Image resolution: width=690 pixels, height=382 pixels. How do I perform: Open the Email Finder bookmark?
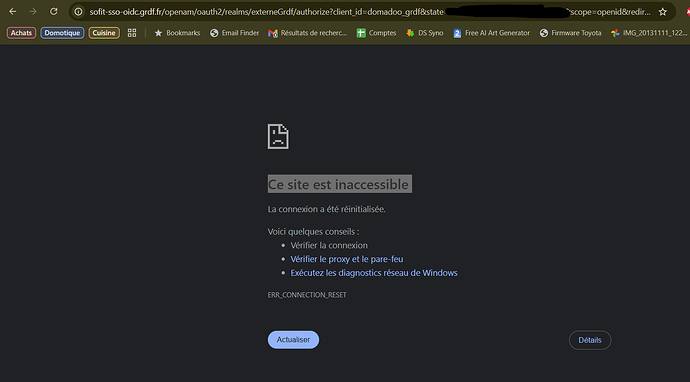point(235,33)
